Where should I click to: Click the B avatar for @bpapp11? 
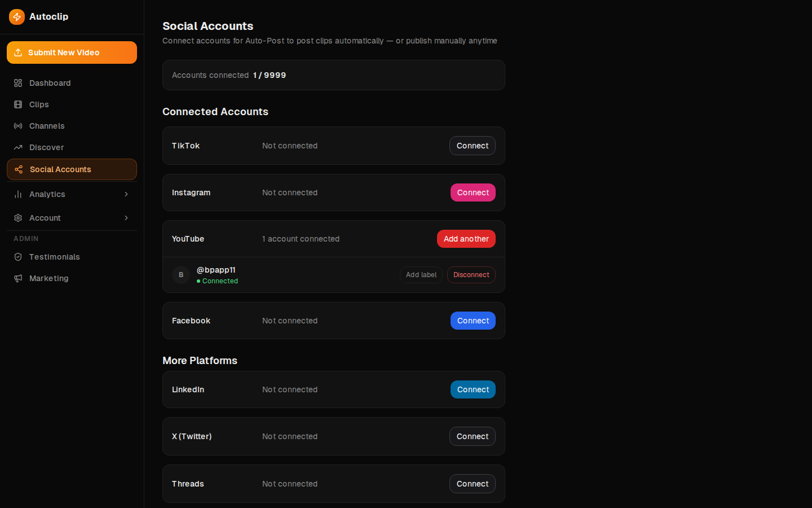[x=181, y=275]
